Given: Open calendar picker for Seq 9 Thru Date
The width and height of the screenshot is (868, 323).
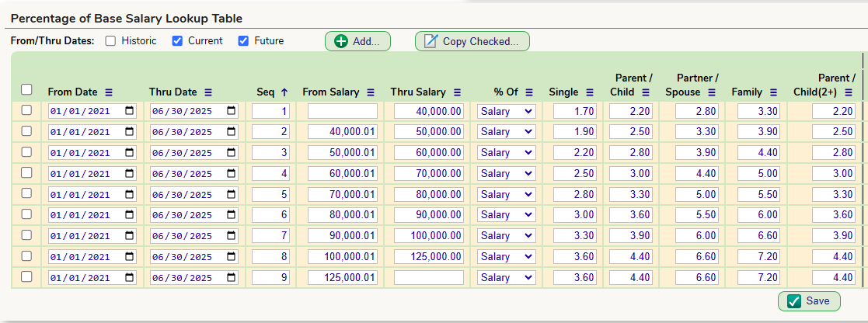Looking at the screenshot, I should click(x=231, y=278).
